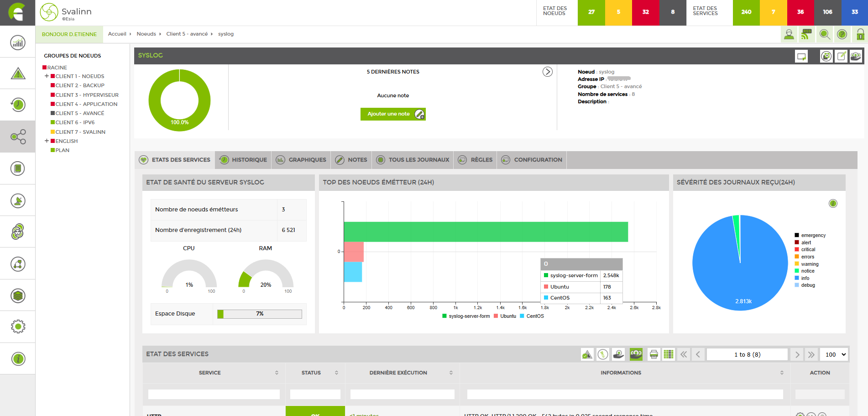The width and height of the screenshot is (868, 416).
Task: Click the duplicate node plus icon in SYSLOG header
Action: (x=826, y=56)
